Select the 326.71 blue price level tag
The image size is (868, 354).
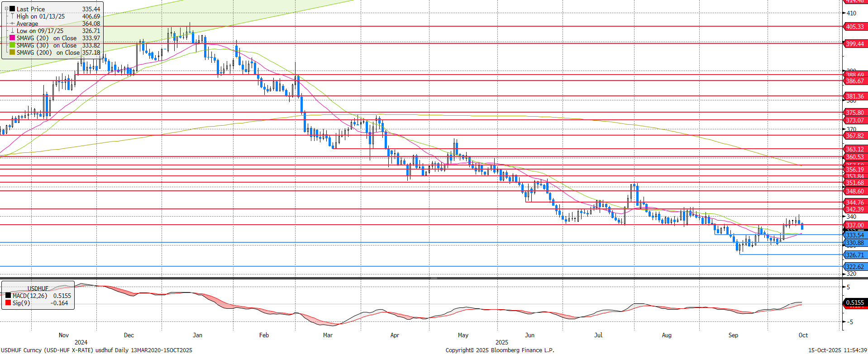tap(855, 255)
